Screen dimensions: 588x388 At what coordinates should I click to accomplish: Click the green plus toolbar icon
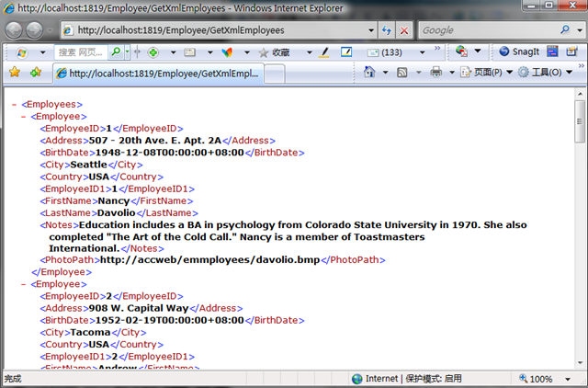[153, 52]
